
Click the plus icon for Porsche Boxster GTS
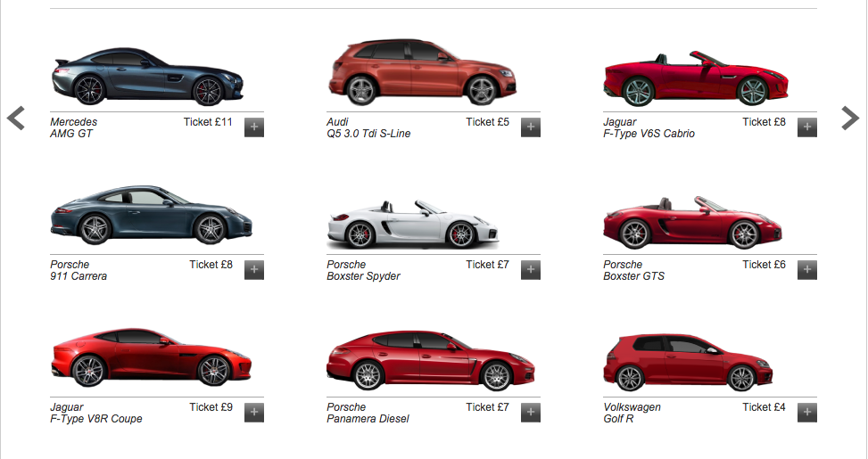tap(807, 270)
